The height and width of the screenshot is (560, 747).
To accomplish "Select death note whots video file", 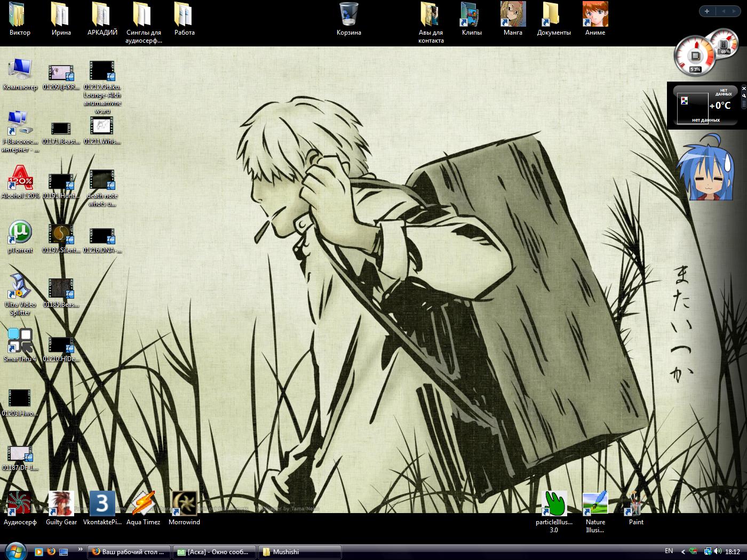I will pyautogui.click(x=102, y=188).
